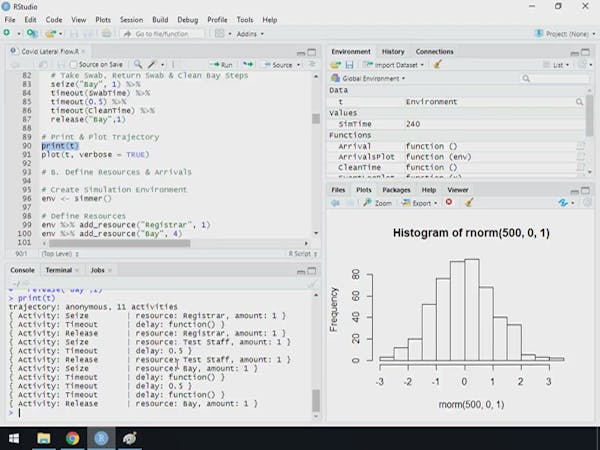Click the code tools magic wand icon

[x=153, y=64]
